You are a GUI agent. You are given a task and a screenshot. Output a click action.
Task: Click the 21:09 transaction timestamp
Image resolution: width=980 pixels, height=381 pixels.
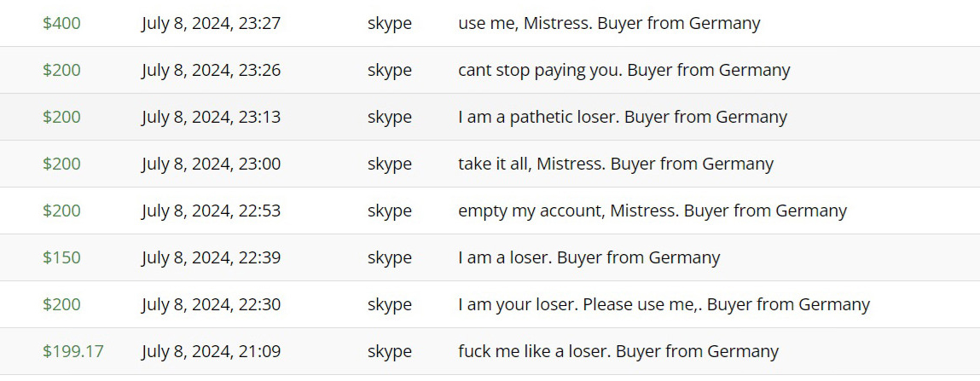point(212,352)
